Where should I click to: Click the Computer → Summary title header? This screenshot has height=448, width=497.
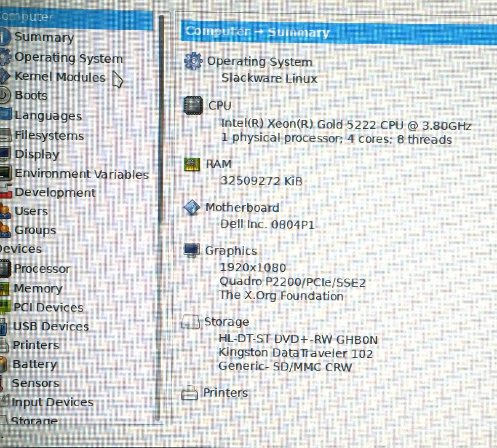(257, 32)
